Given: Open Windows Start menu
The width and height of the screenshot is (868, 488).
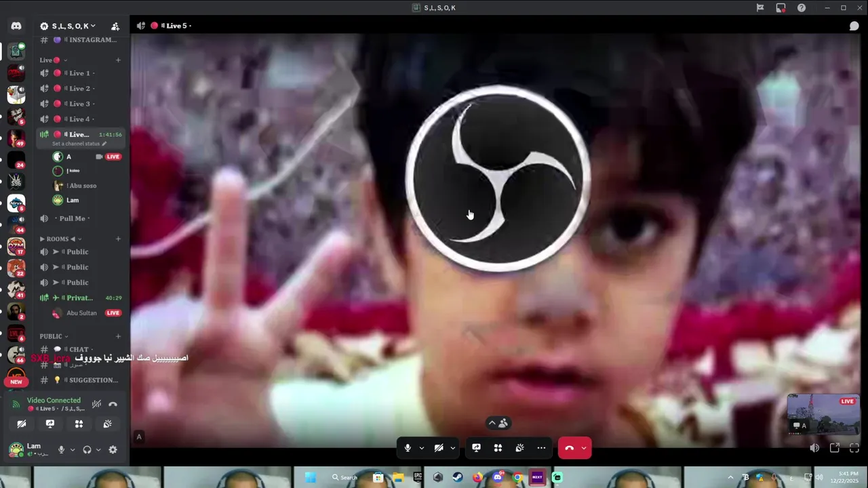Looking at the screenshot, I should (x=311, y=477).
